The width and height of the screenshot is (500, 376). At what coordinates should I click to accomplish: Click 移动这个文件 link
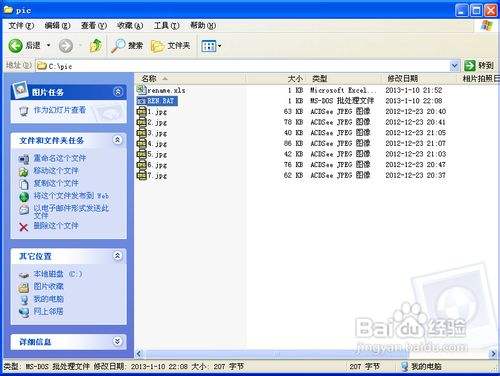tap(56, 171)
